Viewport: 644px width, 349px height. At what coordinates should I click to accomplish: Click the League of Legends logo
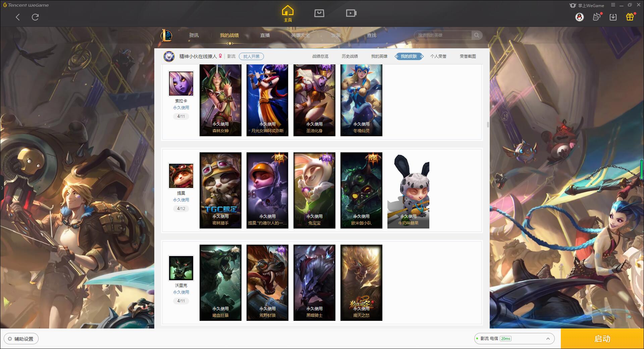166,35
